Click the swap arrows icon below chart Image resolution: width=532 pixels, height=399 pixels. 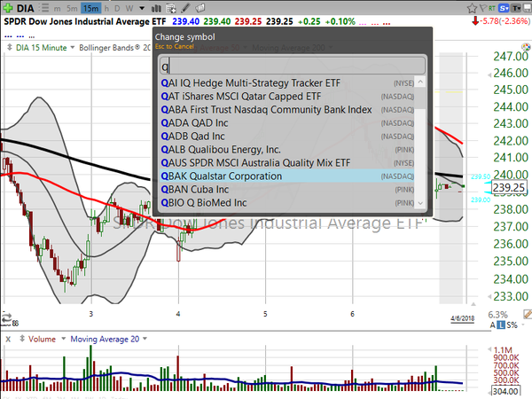[6, 318]
